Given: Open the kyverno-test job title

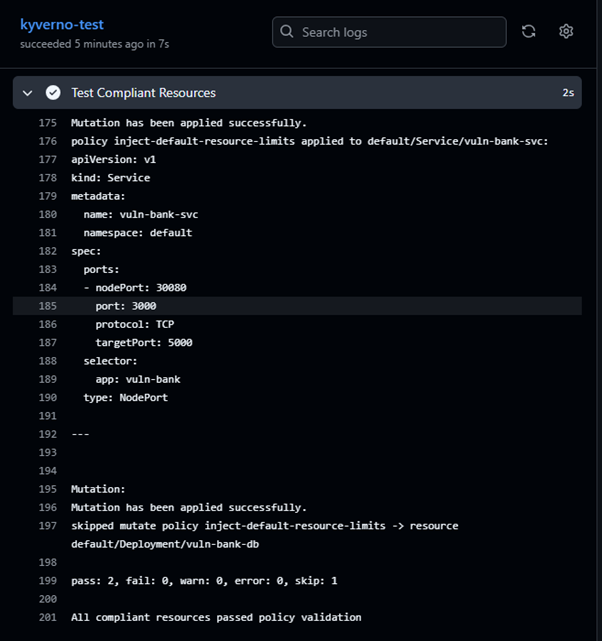Looking at the screenshot, I should coord(62,24).
